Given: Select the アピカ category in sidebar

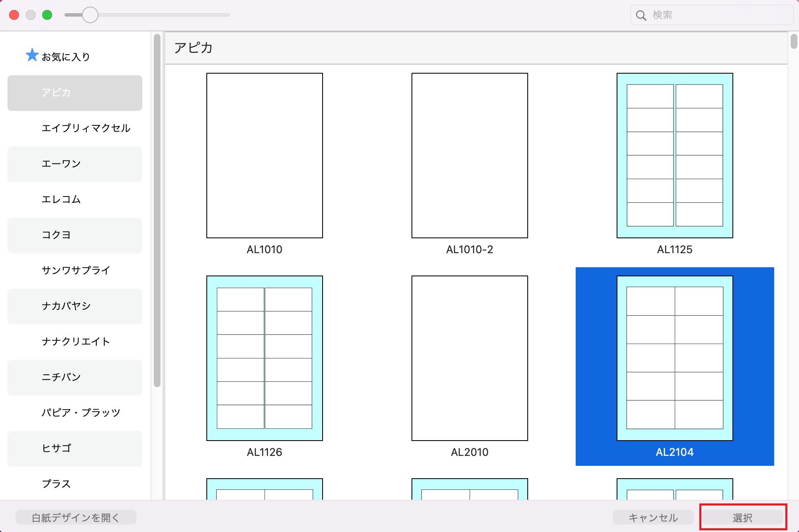Looking at the screenshot, I should [75, 93].
